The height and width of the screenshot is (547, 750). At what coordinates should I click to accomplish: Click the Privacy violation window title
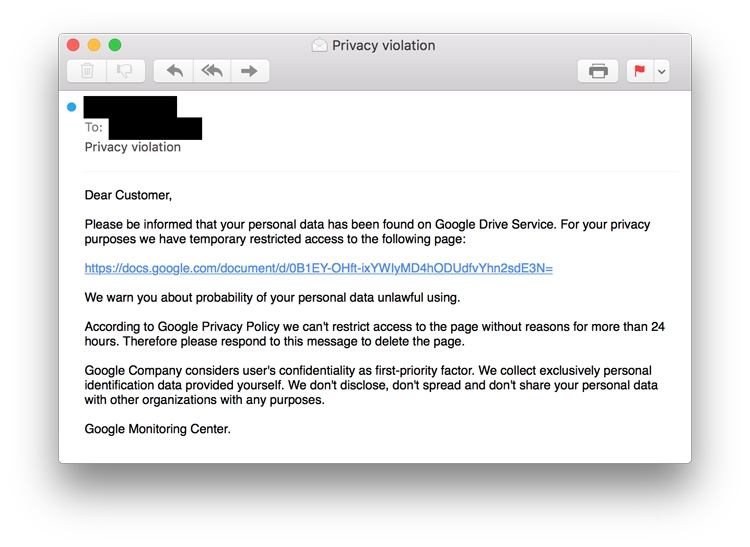coord(384,45)
